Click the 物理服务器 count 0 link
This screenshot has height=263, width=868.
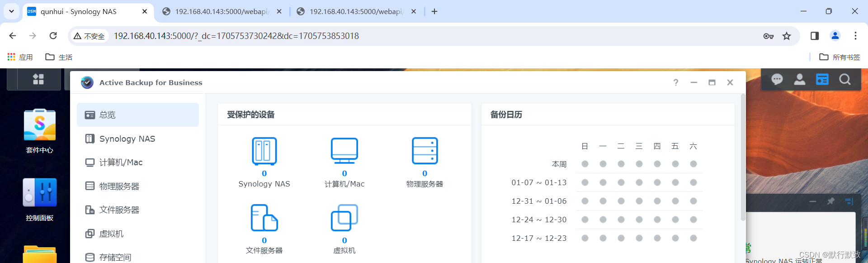(x=425, y=173)
